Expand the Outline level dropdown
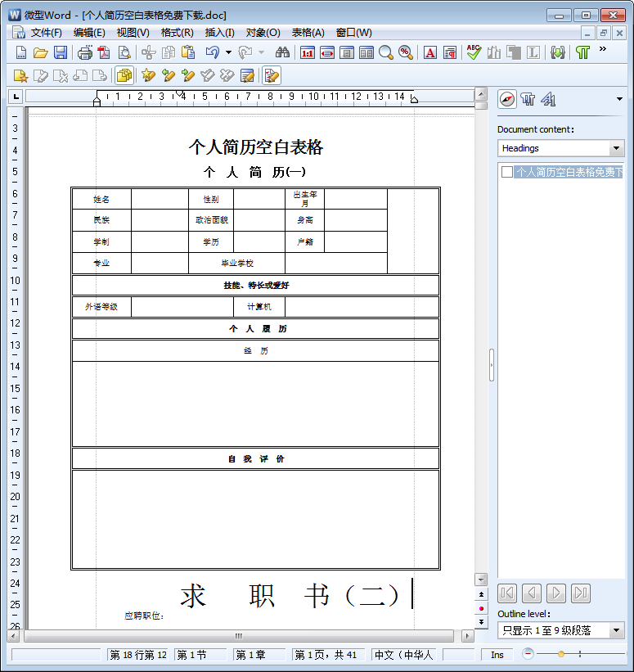Viewport: 634px width, 672px height. tap(617, 630)
